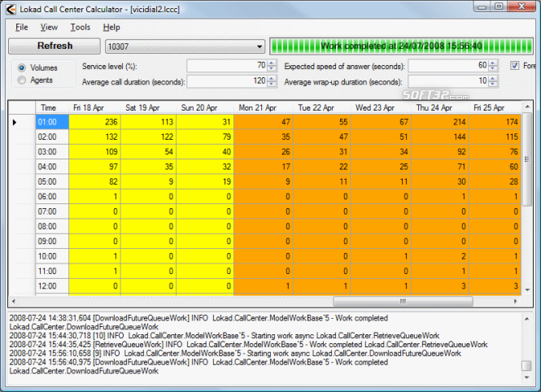Increase Expected speed of answer value
The height and width of the screenshot is (392, 541).
[493, 63]
